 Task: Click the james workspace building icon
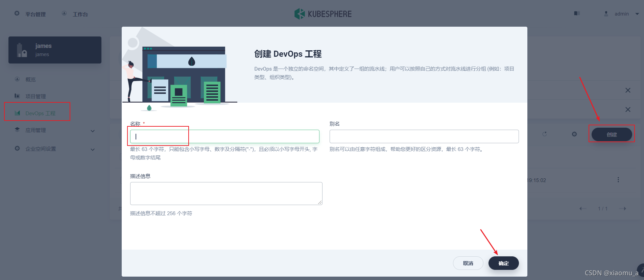(x=22, y=50)
